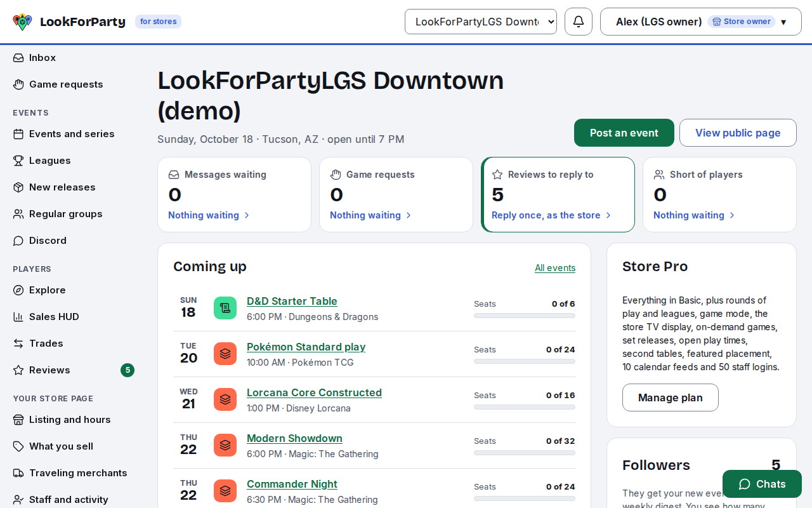
Task: Open the Chats button
Action: pyautogui.click(x=762, y=484)
